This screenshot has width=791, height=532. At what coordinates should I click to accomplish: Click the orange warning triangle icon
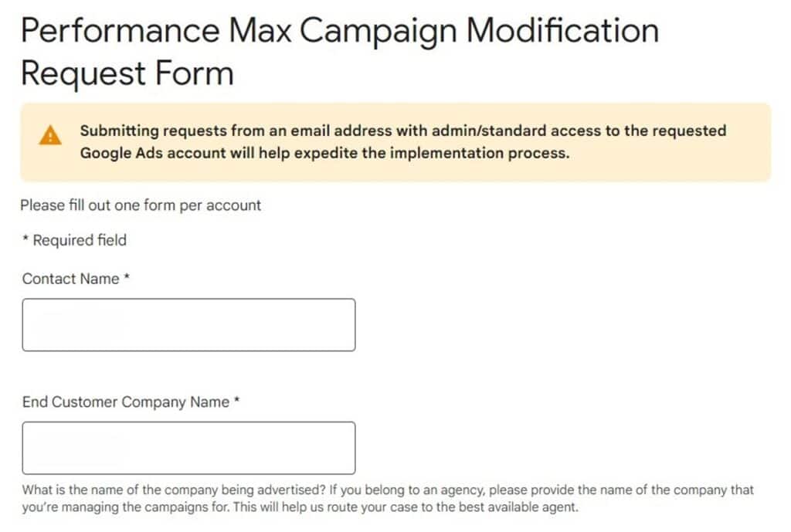point(50,135)
